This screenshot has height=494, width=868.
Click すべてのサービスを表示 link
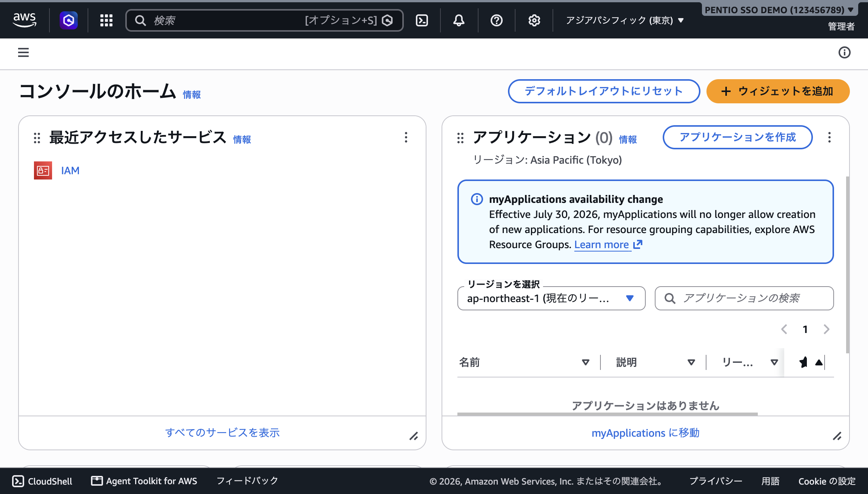(223, 433)
